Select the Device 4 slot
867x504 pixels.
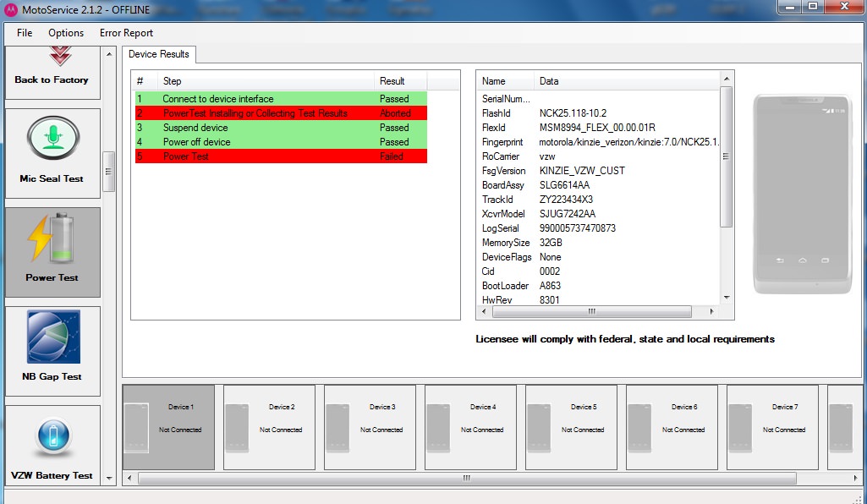tap(470, 428)
